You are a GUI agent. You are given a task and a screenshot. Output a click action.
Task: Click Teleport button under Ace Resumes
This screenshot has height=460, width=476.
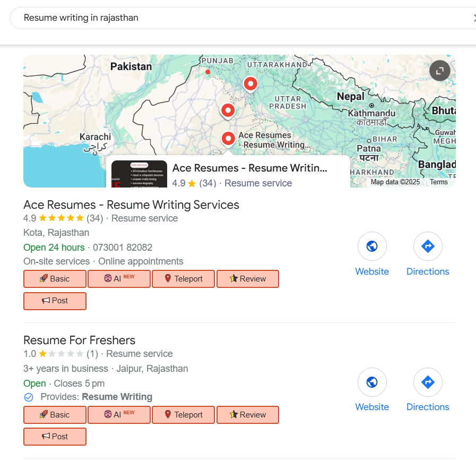[x=184, y=279]
